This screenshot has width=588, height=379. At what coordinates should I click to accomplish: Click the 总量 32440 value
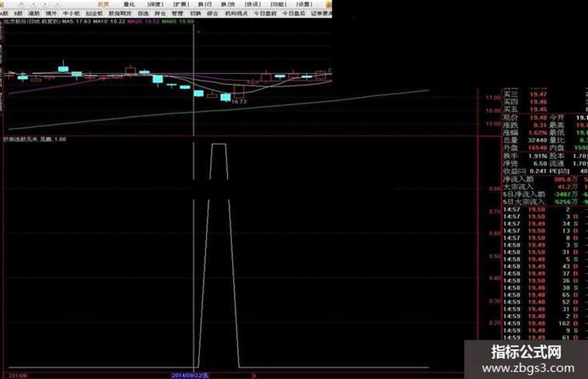point(537,140)
